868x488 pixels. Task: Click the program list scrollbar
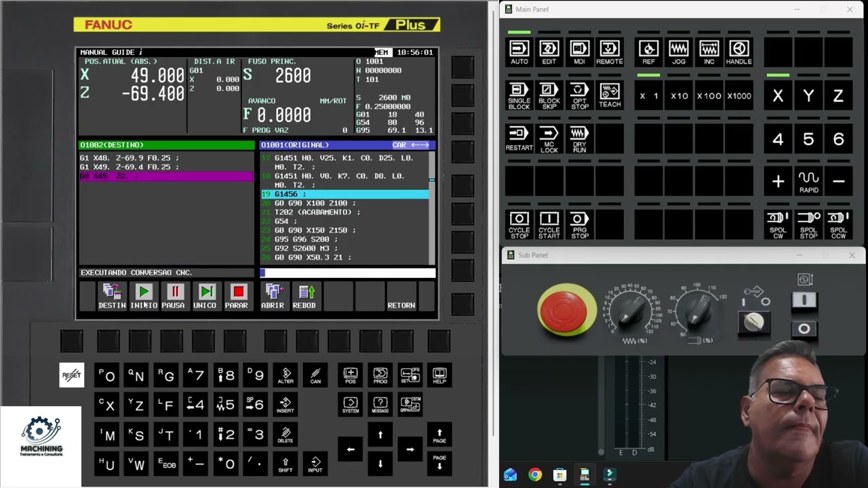pyautogui.click(x=432, y=207)
